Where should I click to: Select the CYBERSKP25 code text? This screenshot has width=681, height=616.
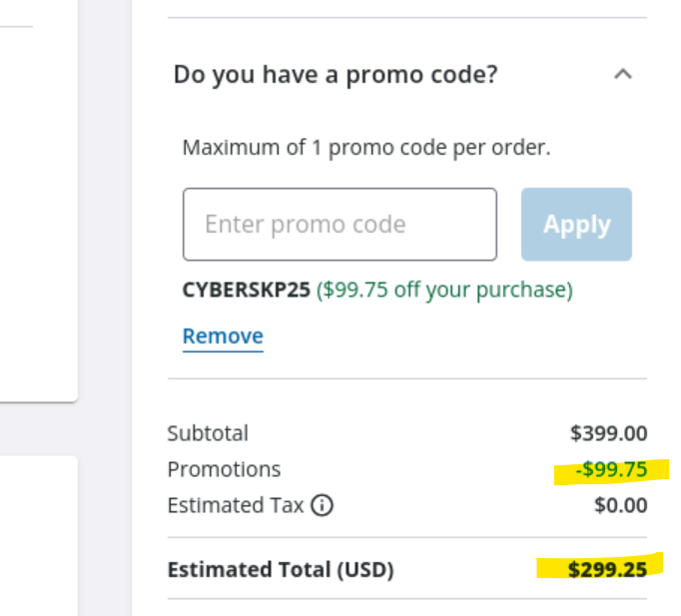point(247,291)
